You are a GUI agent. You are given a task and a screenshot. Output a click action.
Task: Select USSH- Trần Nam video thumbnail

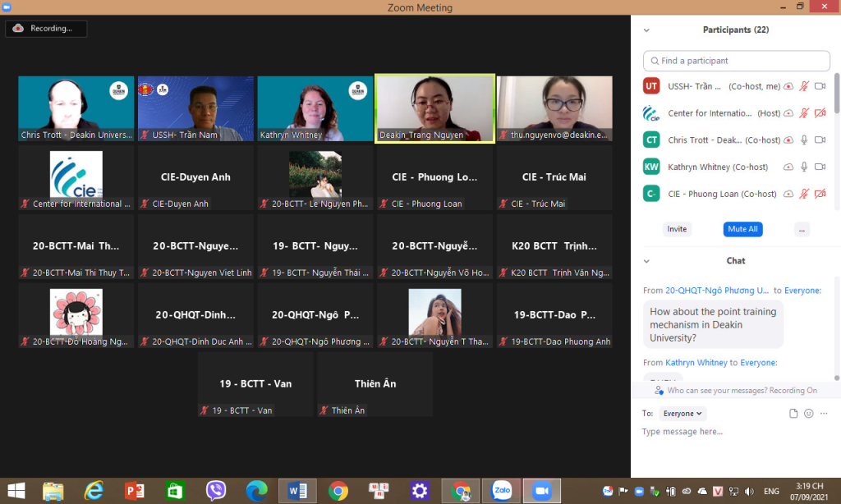coord(195,109)
